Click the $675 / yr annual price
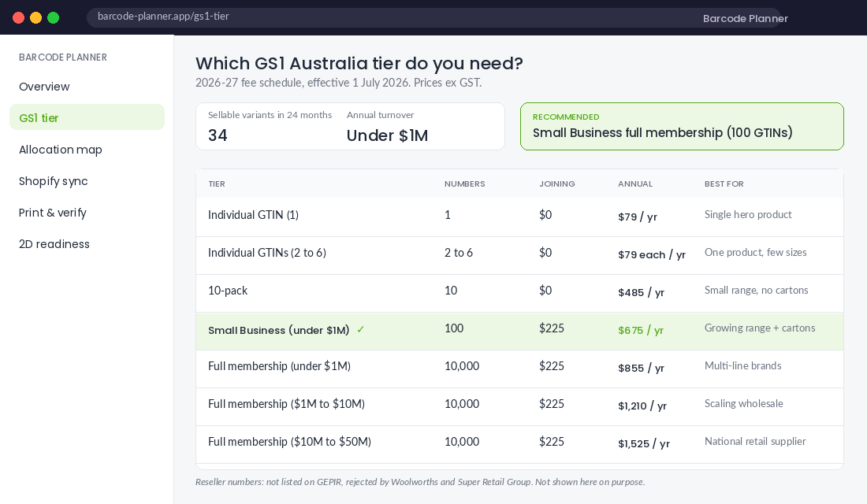 pos(641,331)
